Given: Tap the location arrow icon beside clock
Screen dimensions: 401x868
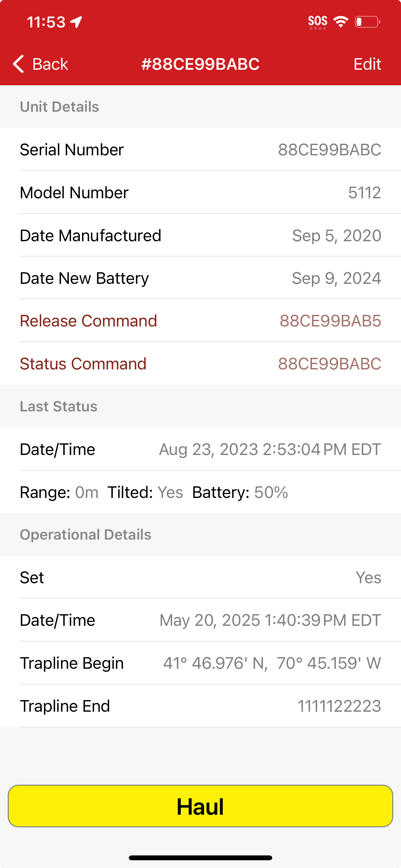Looking at the screenshot, I should point(76,22).
